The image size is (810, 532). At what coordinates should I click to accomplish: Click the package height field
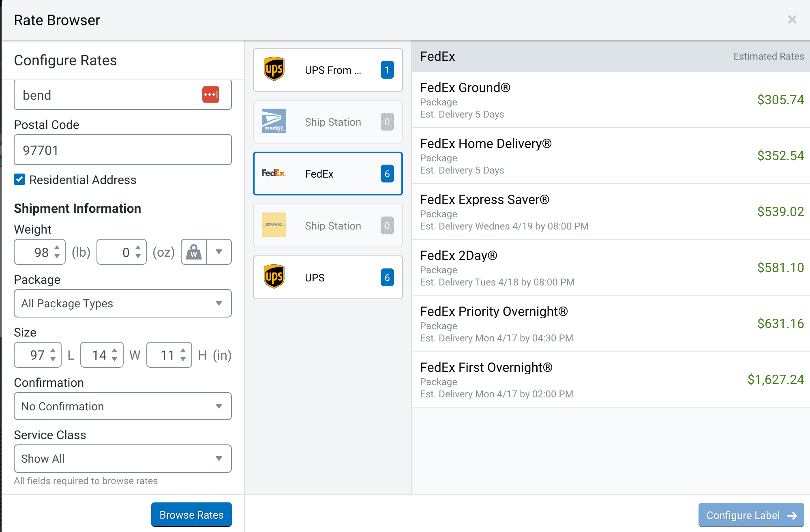(x=169, y=355)
